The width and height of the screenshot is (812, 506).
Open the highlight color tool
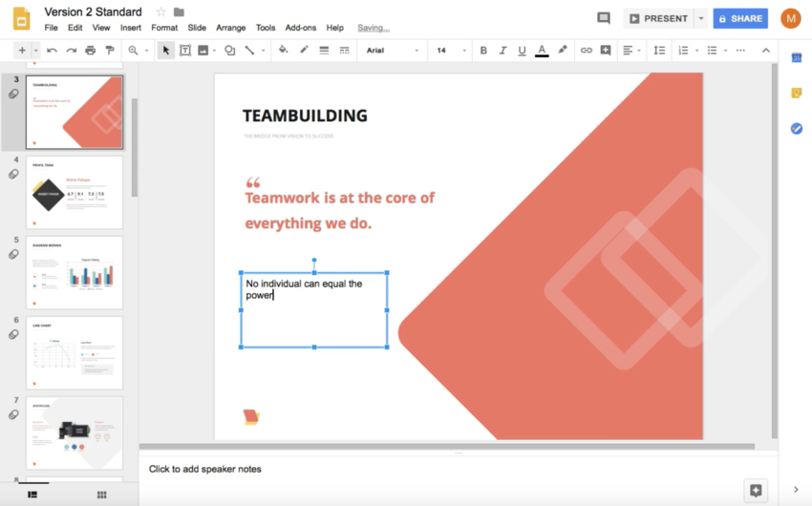pos(563,51)
